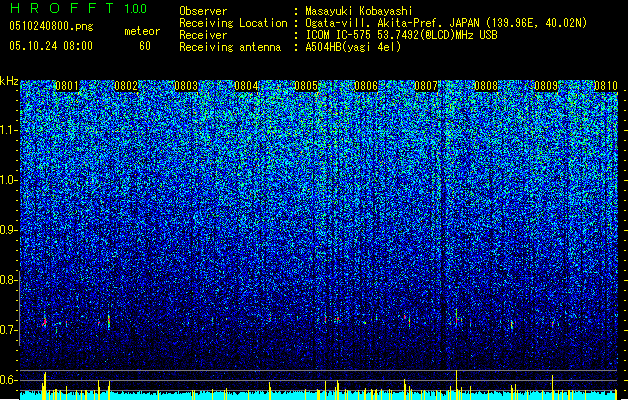The width and height of the screenshot is (629, 400).
Task: Click the Receiving Location label
Action: click(233, 23)
